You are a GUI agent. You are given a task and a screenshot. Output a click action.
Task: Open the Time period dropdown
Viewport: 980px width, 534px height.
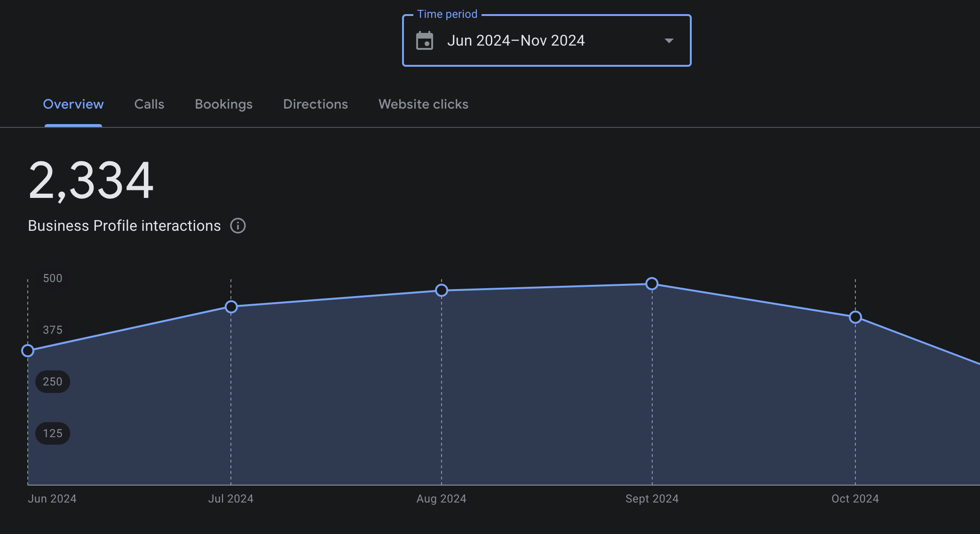tap(546, 41)
